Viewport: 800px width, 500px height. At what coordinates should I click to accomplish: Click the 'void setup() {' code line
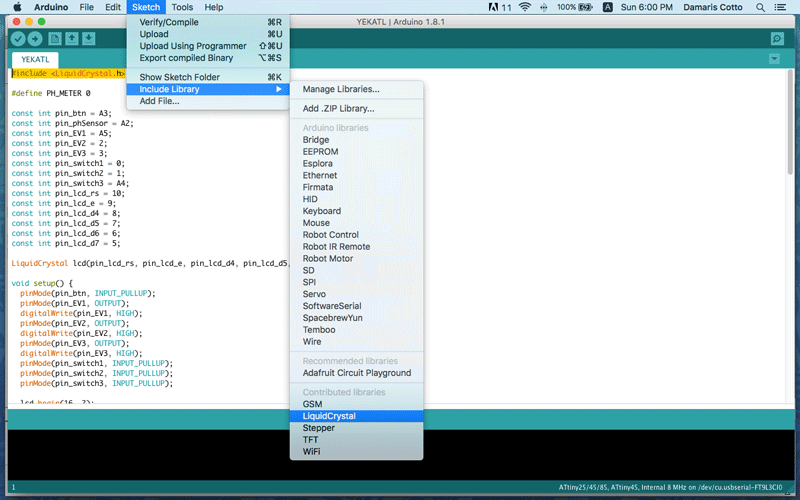(42, 283)
